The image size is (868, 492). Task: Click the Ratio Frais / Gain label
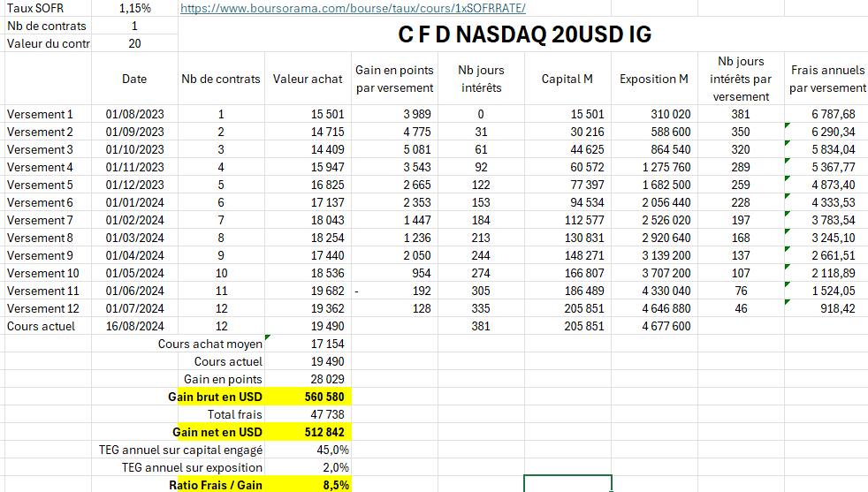216,485
